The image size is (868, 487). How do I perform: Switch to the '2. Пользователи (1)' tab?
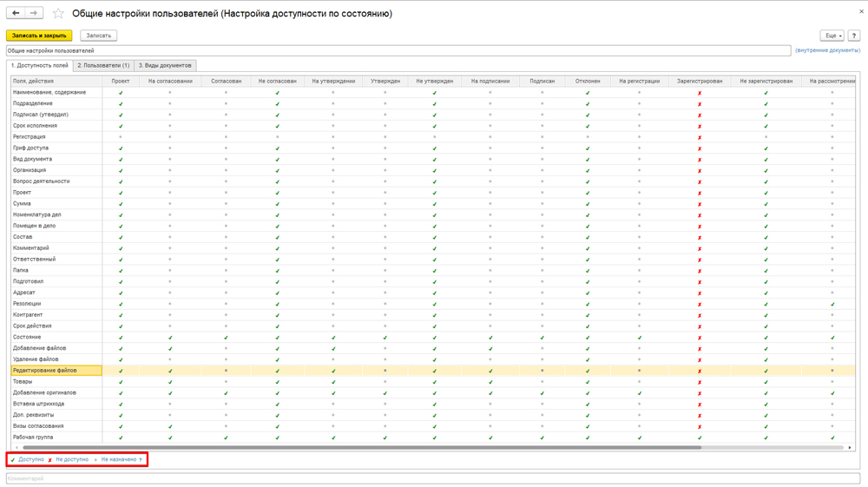coord(103,65)
